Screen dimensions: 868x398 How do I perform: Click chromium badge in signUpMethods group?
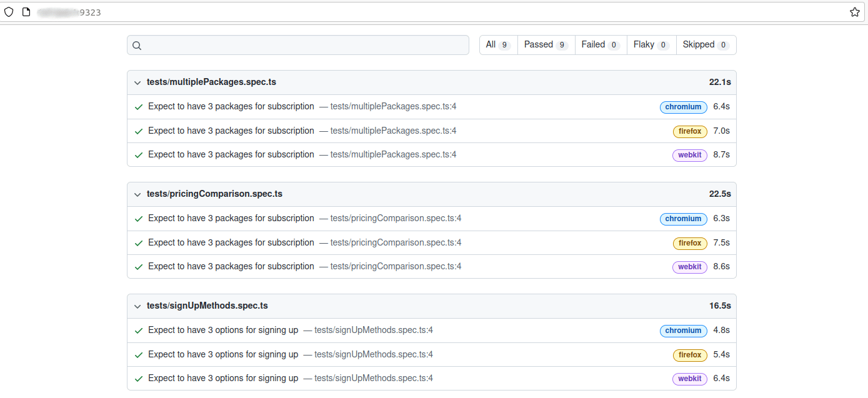[x=684, y=331]
